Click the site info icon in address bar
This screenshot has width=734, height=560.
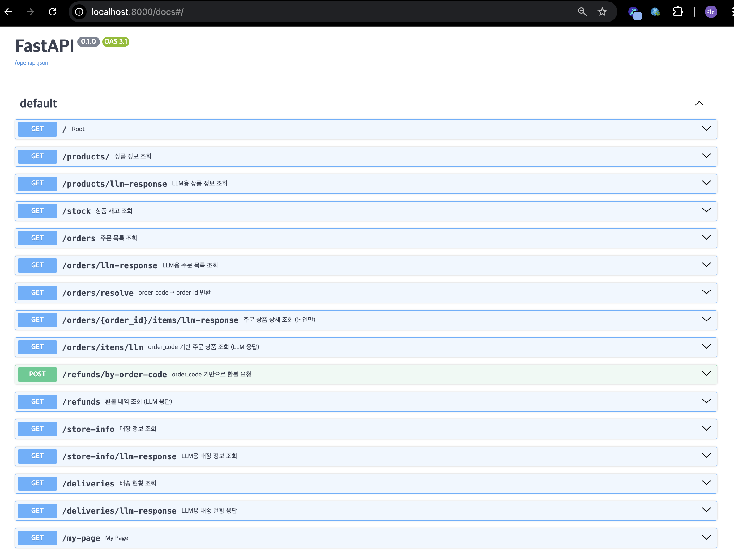point(79,12)
